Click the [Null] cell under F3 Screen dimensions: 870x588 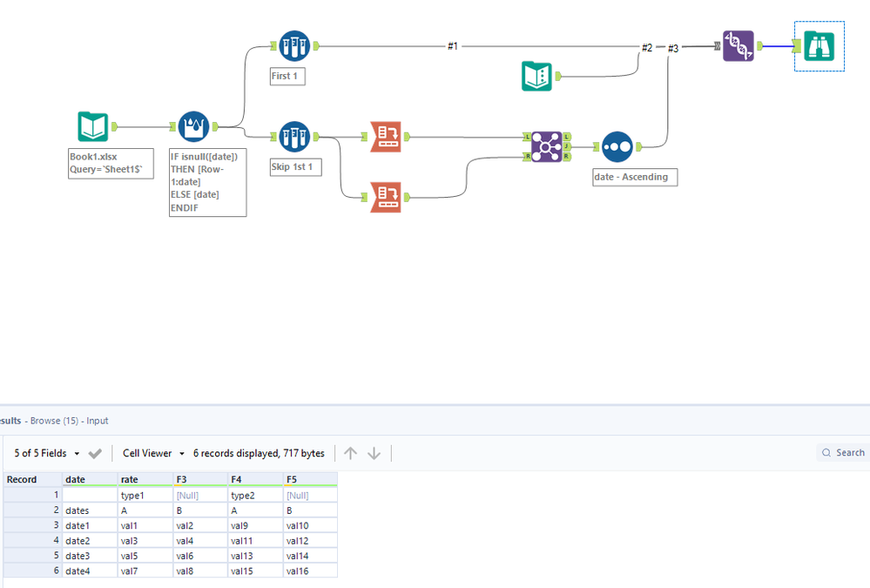[x=200, y=496]
